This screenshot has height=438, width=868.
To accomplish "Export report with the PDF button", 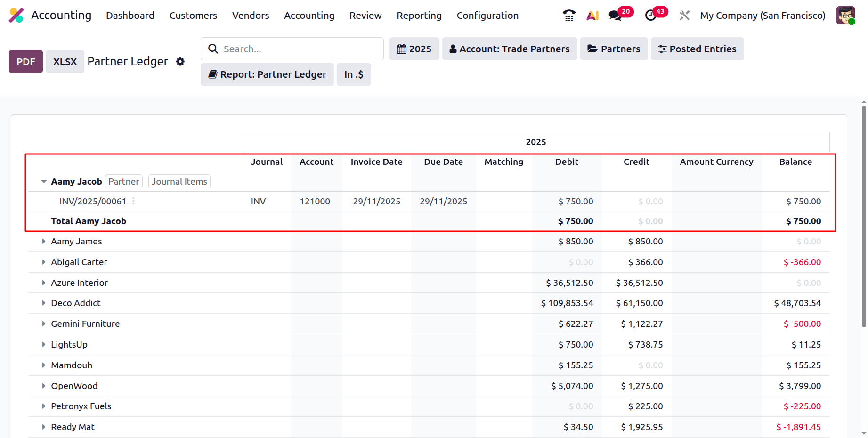I will (x=26, y=62).
